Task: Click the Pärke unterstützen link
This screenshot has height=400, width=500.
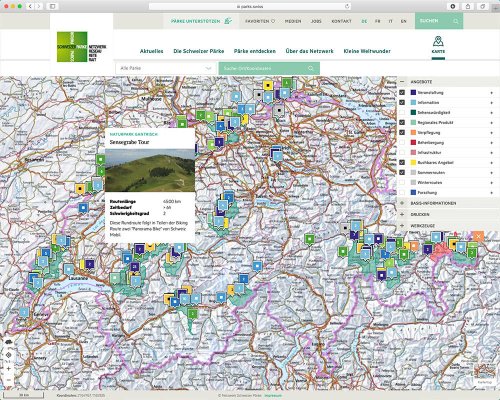Action: [x=196, y=21]
